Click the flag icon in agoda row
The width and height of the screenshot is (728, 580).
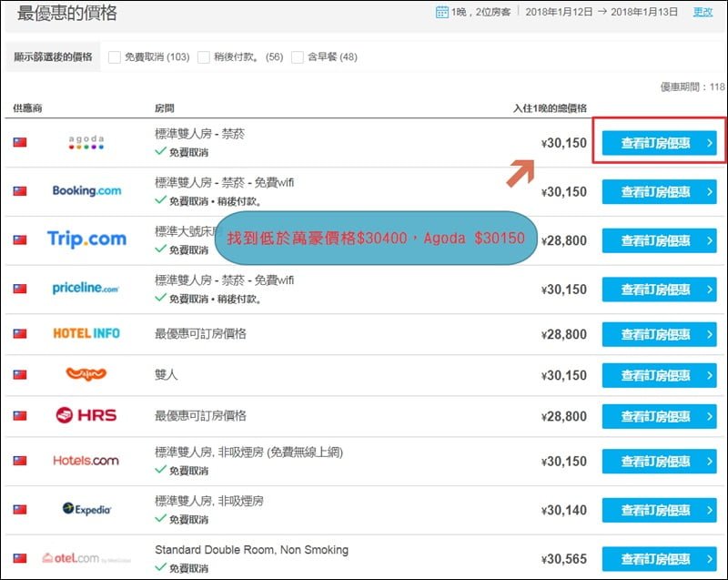[x=20, y=142]
